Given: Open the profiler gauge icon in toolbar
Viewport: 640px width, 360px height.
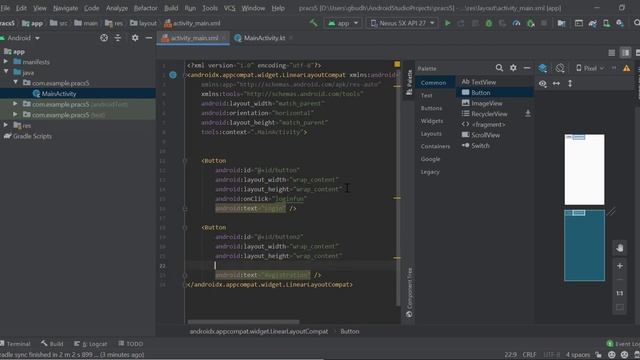Looking at the screenshot, I should [516, 24].
